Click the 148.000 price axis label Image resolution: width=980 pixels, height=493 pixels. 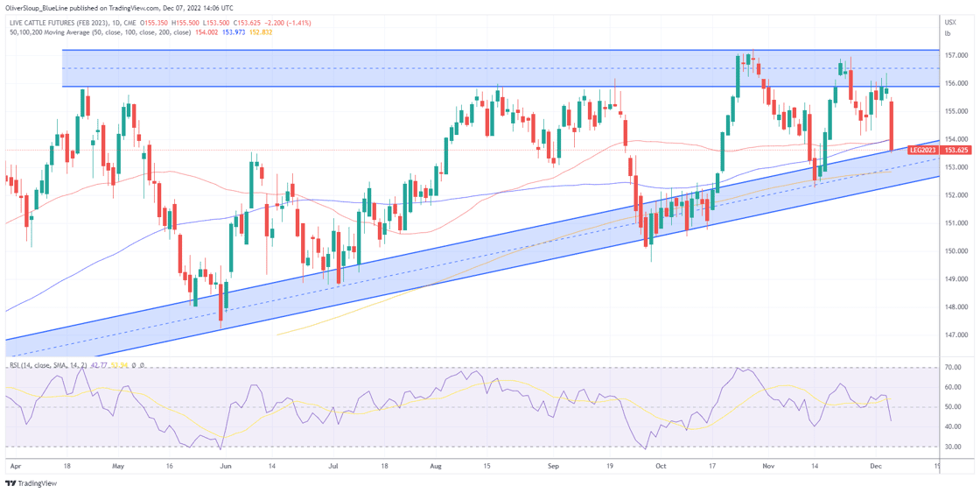[955, 307]
